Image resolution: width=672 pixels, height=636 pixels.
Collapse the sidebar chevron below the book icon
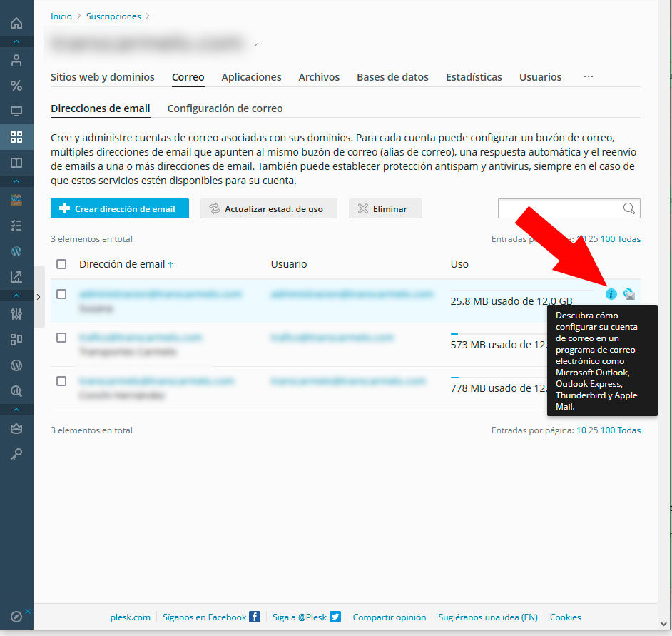pos(16,181)
